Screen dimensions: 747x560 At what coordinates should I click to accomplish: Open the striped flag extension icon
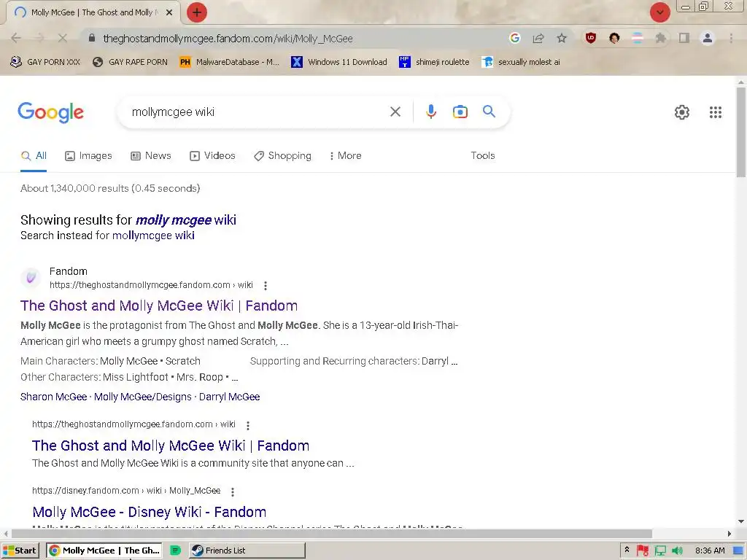coord(638,38)
